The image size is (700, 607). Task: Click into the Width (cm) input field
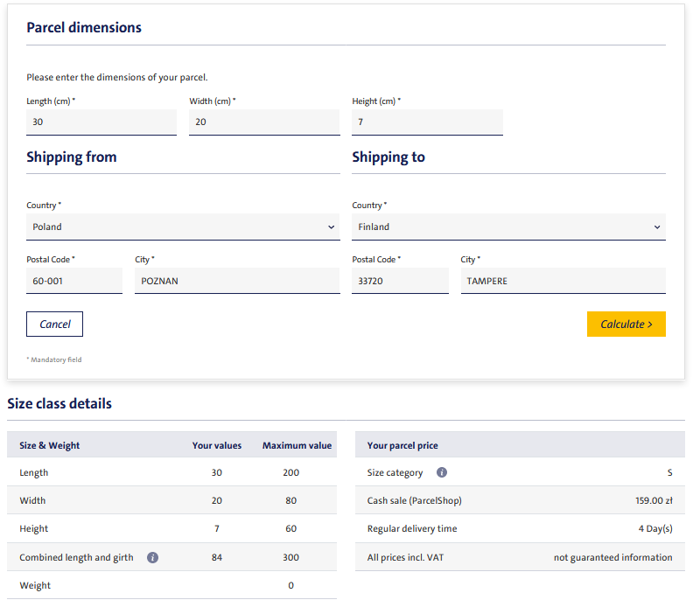tap(264, 122)
